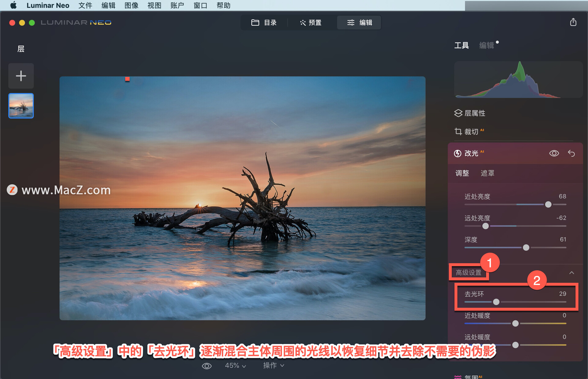Adjust the 远处亮度 slider handle

[x=485, y=226]
